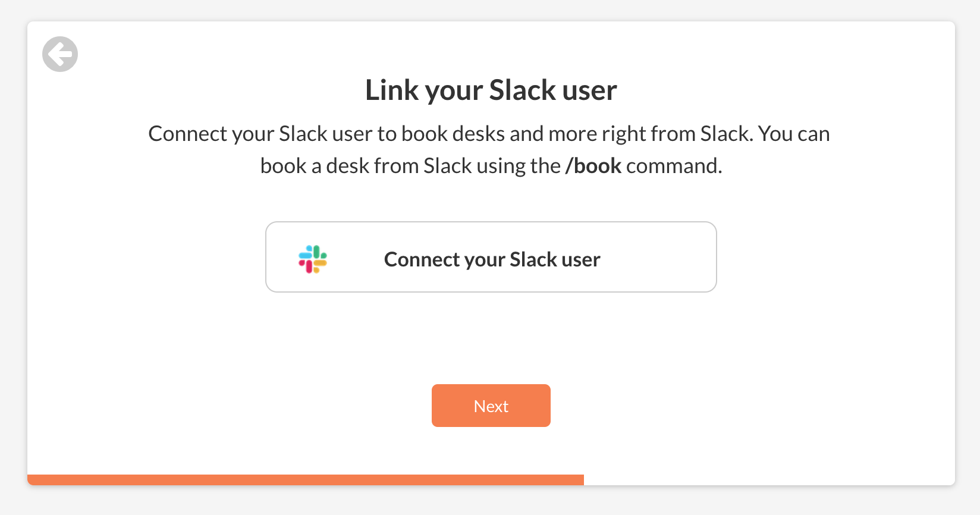Click "You can" at the first description line's end
Viewport: 980px width, 515px height.
pos(794,134)
